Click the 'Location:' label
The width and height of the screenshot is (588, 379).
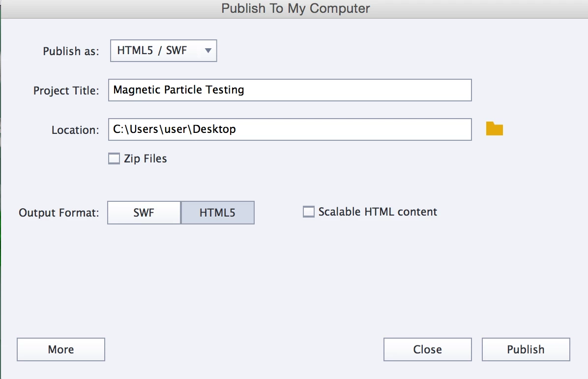pyautogui.click(x=75, y=130)
